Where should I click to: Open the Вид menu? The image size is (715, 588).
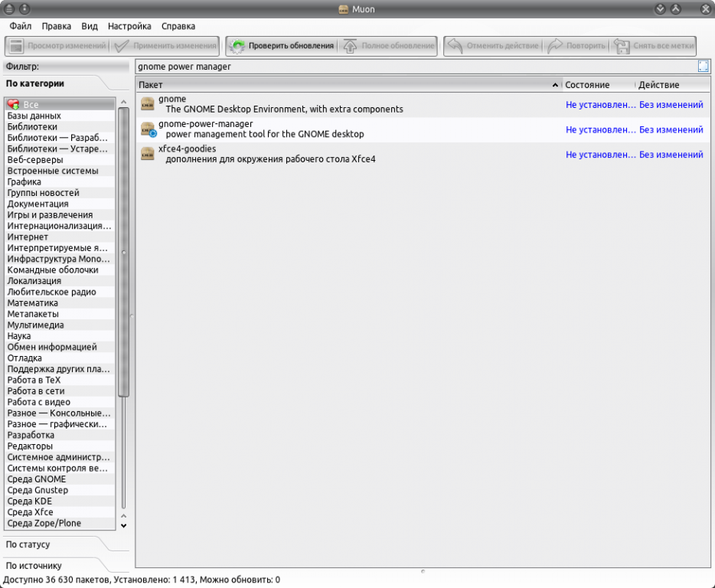[90, 27]
